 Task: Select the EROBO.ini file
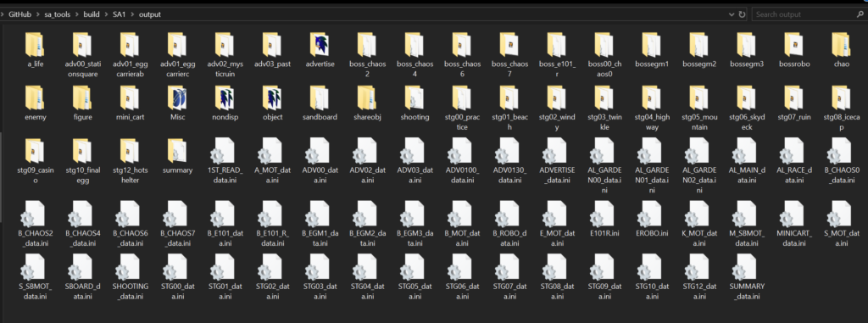point(652,220)
